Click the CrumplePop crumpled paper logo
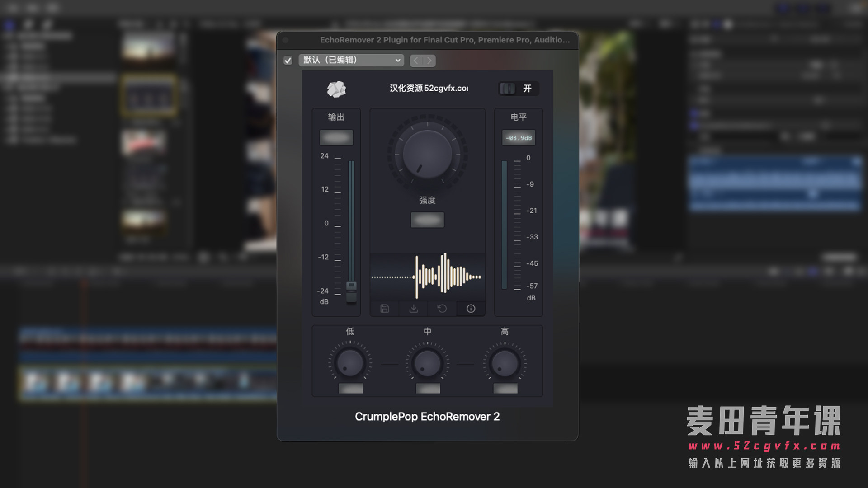868x488 pixels. (x=336, y=89)
